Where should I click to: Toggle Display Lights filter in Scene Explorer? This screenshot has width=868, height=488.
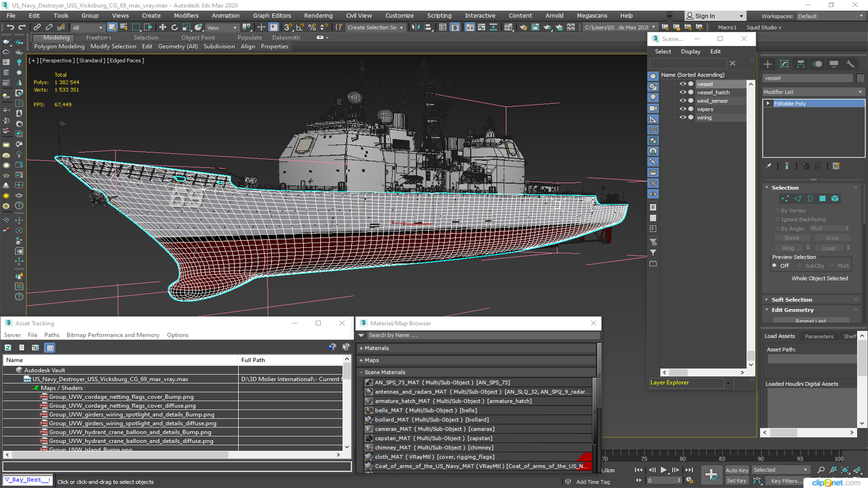[653, 98]
